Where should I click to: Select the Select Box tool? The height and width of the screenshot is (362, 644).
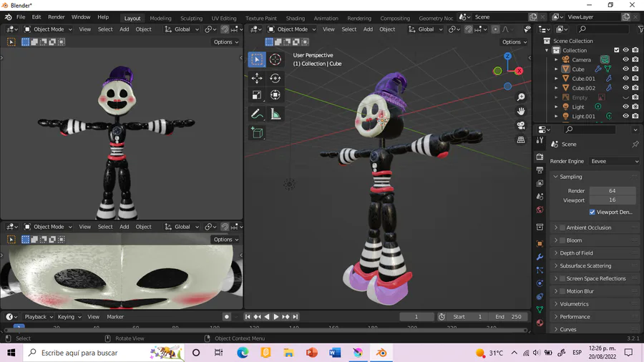pos(257,59)
